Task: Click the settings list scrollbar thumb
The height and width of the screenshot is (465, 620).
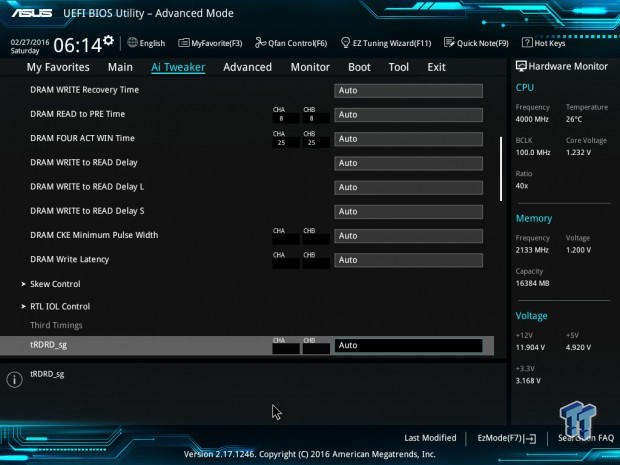Action: click(501, 169)
